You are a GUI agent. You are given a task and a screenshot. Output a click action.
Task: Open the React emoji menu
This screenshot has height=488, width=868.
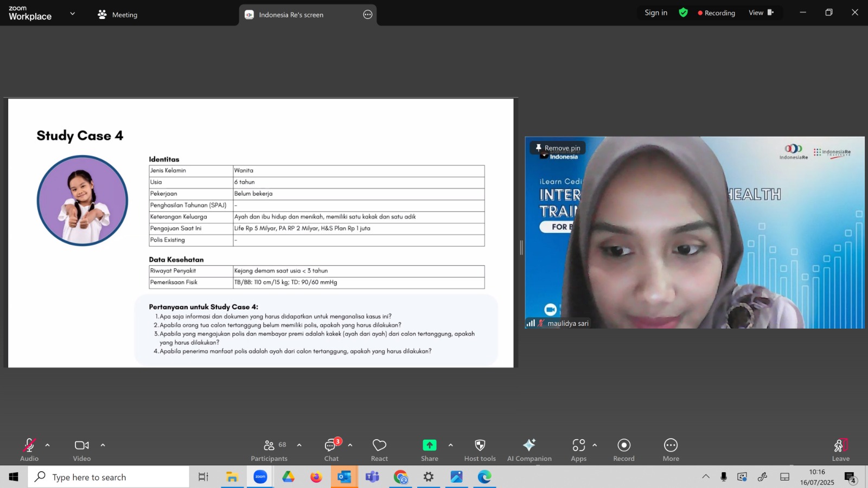coord(379,450)
